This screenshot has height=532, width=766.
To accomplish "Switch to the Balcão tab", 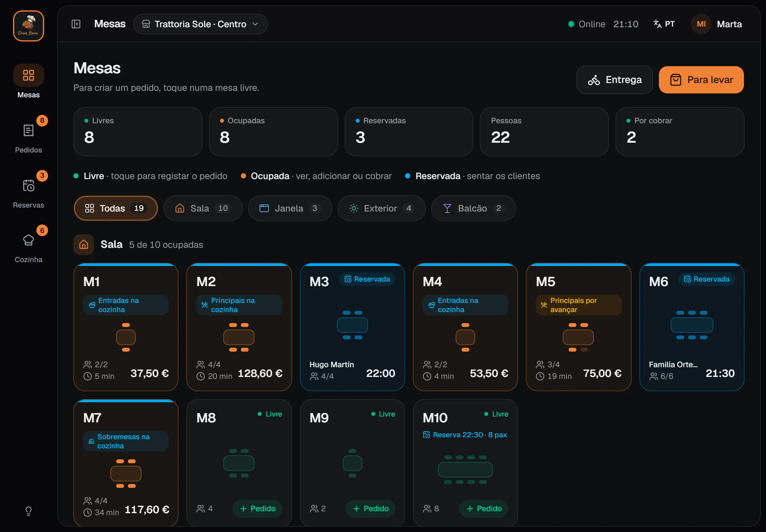I will tap(473, 208).
